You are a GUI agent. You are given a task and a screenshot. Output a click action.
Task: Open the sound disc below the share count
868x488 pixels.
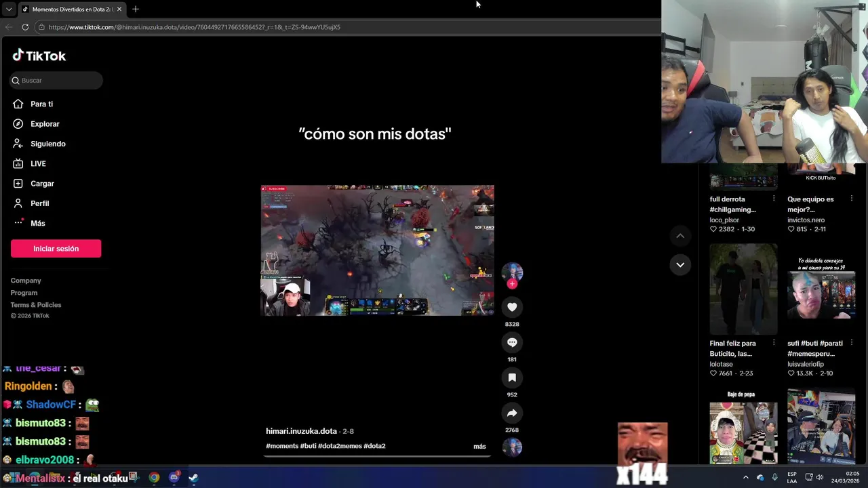pos(512,447)
